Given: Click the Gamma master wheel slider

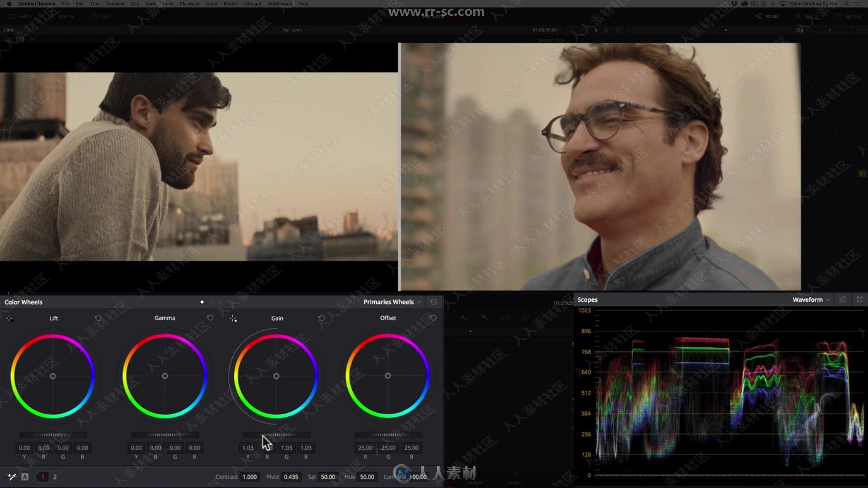Looking at the screenshot, I should point(165,435).
